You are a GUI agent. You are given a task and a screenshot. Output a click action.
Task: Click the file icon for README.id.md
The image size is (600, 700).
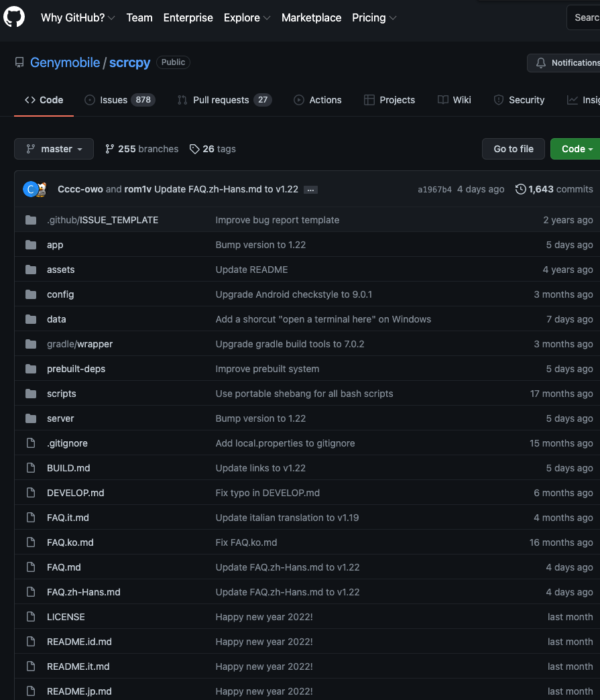[x=31, y=642]
